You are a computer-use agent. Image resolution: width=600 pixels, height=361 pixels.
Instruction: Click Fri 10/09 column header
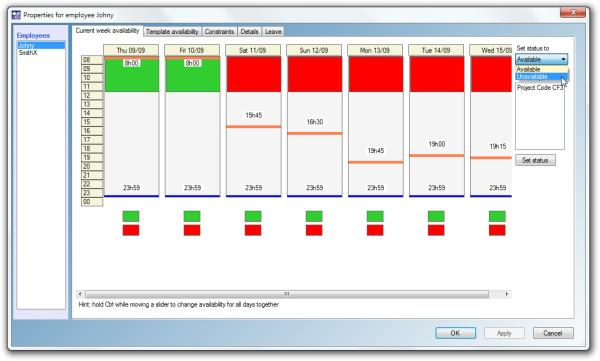192,50
